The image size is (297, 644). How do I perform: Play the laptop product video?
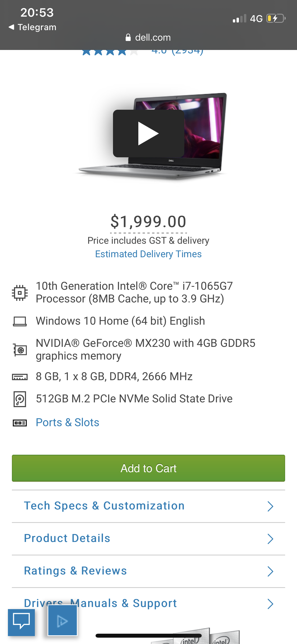click(148, 134)
